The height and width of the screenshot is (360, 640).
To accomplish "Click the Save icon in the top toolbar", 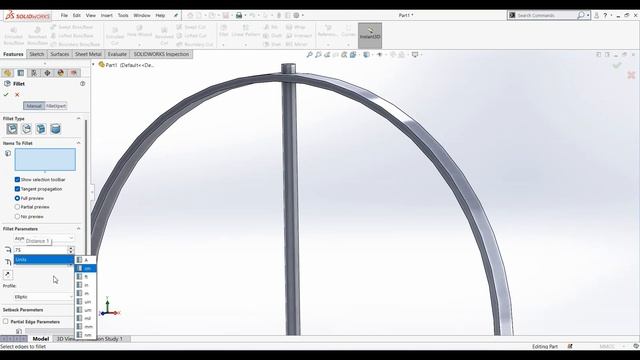I will [x=226, y=15].
